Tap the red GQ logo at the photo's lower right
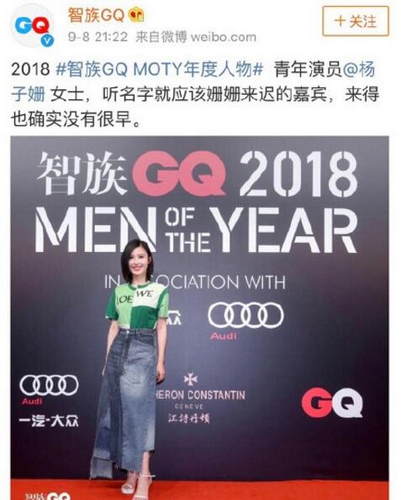 click(332, 402)
